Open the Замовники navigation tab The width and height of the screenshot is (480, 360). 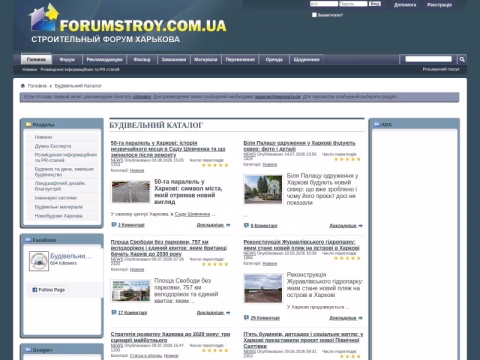click(174, 59)
